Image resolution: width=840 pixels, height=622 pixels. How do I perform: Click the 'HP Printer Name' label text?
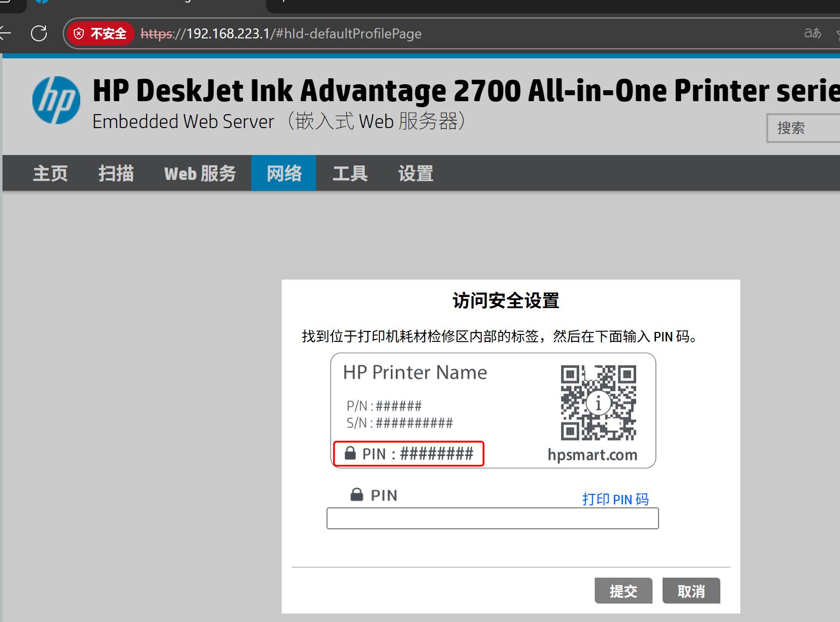click(415, 372)
